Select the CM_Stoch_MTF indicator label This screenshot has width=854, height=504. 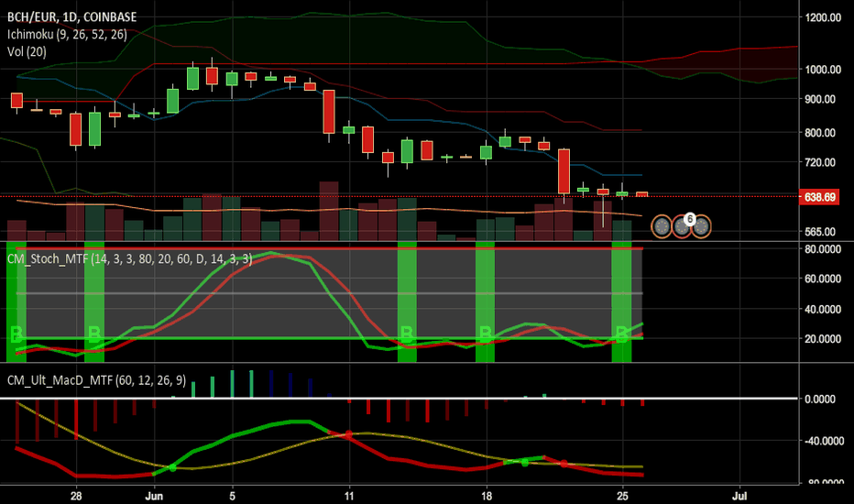[x=129, y=258]
